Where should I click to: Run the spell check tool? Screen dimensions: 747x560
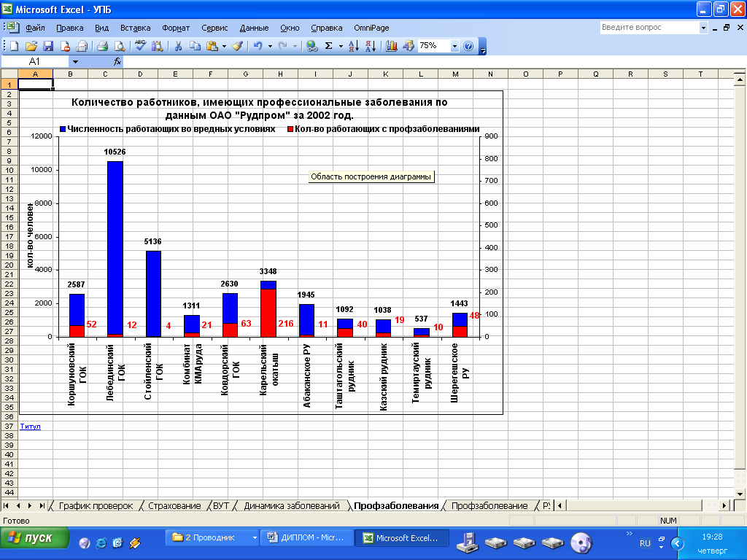(141, 46)
